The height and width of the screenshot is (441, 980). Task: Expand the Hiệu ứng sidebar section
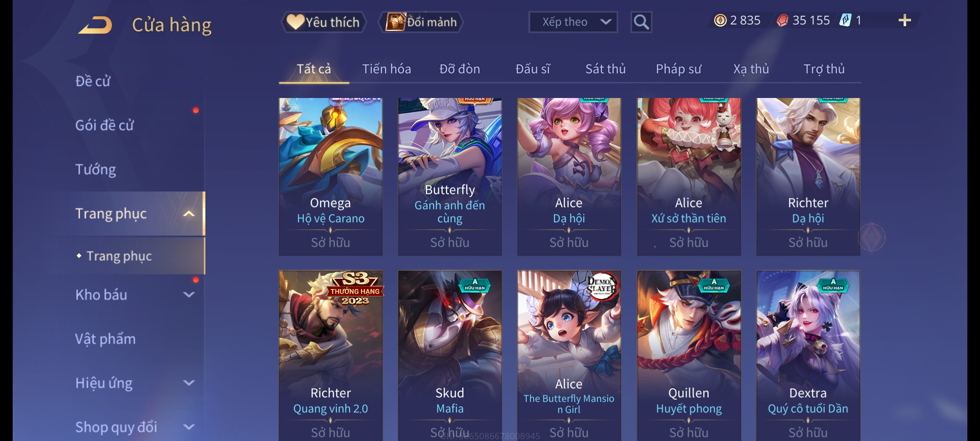pos(189,383)
